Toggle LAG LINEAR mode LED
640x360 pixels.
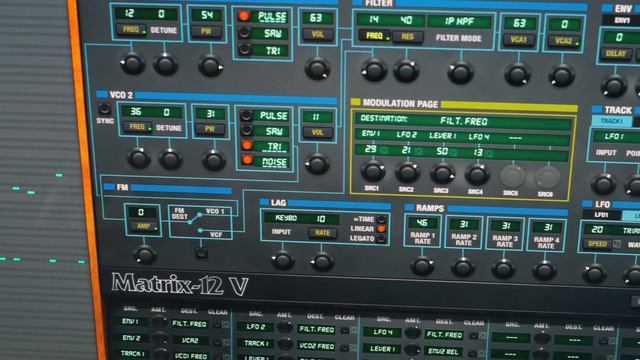381,229
